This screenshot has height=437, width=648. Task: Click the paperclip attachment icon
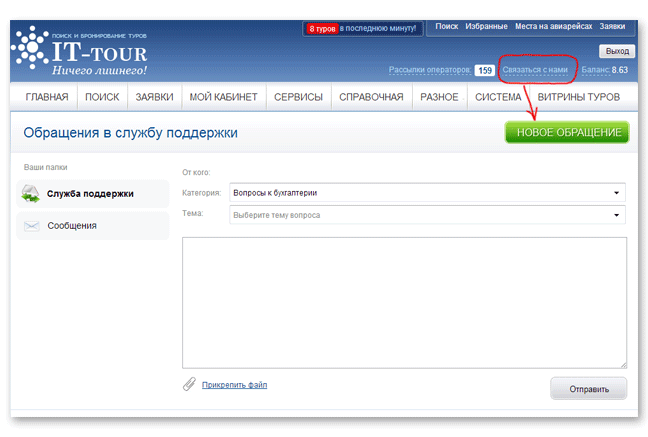pos(189,384)
